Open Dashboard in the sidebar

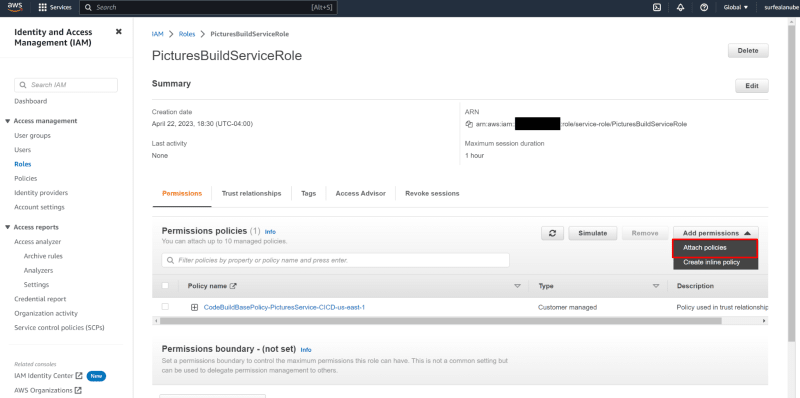tap(31, 102)
